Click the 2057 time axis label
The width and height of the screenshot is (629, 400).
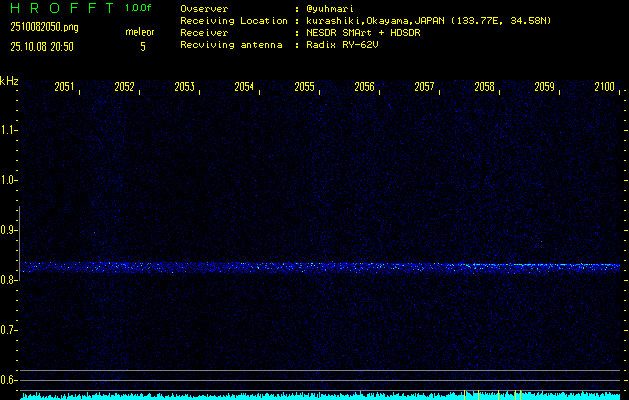coord(424,87)
